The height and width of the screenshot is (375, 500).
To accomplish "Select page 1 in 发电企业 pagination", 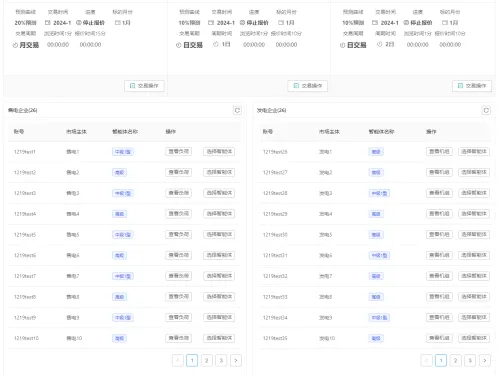I will (441, 360).
